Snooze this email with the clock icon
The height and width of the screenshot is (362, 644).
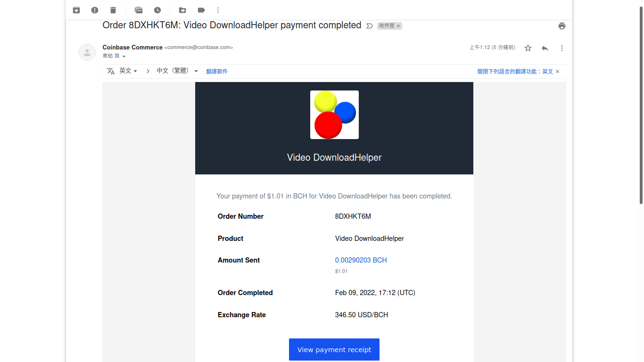(x=157, y=10)
